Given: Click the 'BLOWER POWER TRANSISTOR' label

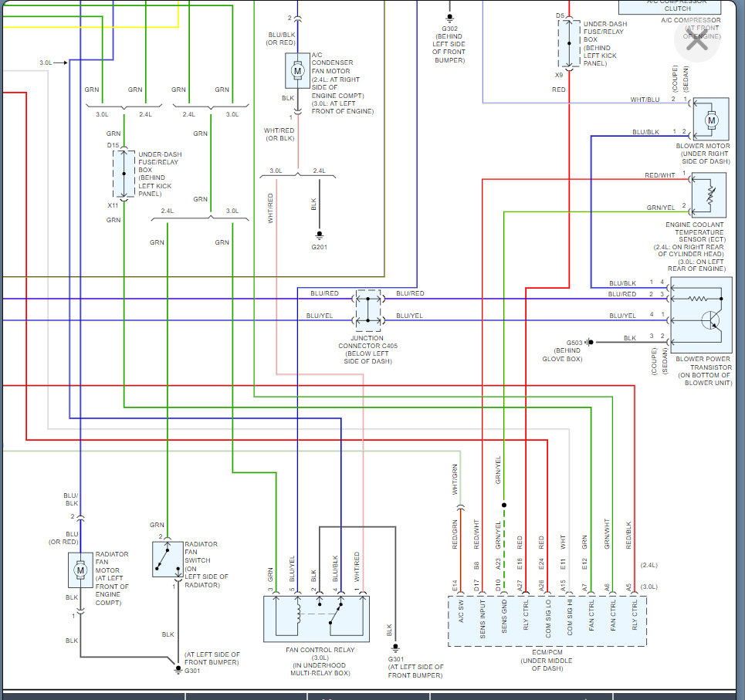Looking at the screenshot, I should click(x=703, y=363).
